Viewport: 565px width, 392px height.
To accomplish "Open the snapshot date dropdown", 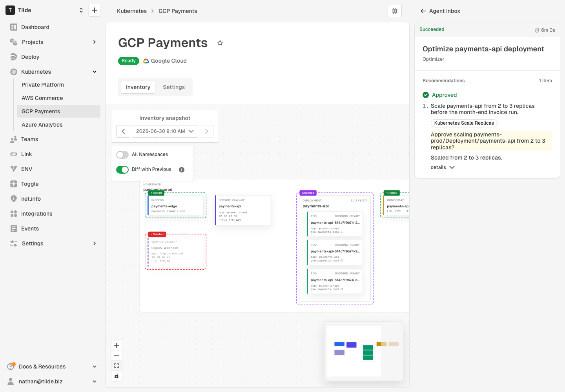I will [165, 131].
